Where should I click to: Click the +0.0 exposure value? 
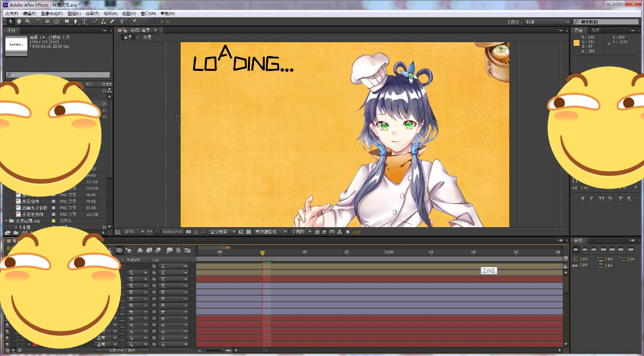(x=356, y=232)
